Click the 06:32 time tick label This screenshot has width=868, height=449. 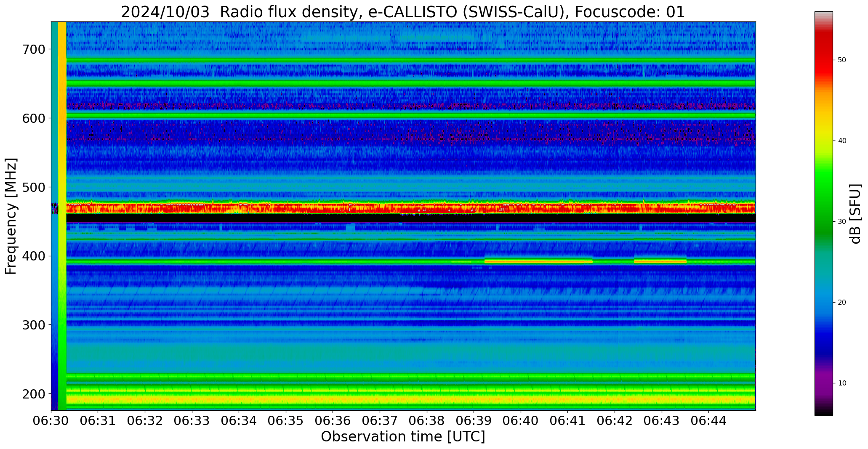[x=145, y=420]
